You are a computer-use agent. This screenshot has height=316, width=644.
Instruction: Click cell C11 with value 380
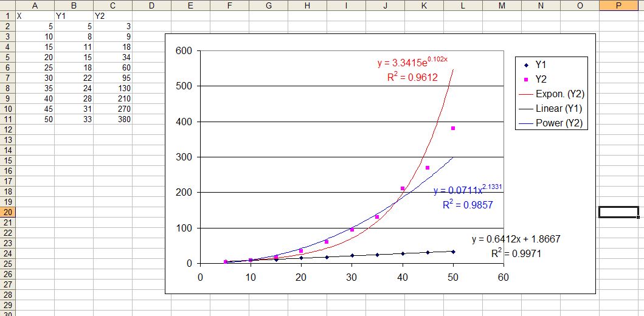click(113, 120)
